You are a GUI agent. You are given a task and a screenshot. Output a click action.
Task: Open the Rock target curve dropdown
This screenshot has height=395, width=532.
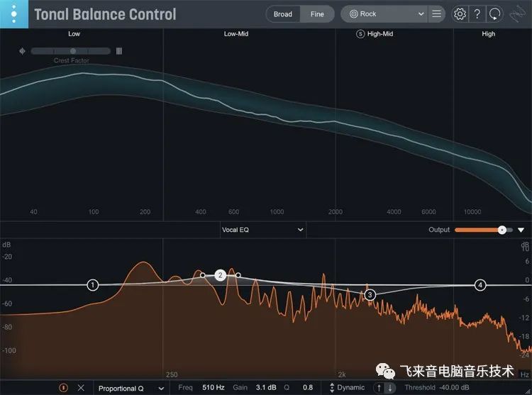point(384,14)
